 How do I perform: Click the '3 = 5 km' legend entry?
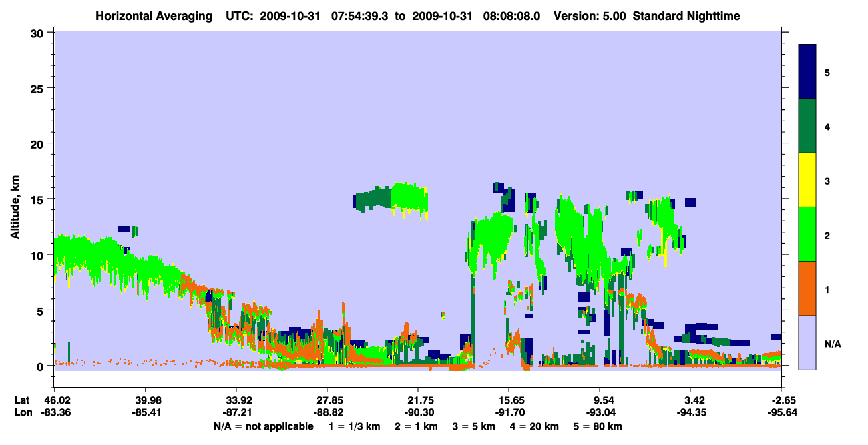(x=473, y=426)
